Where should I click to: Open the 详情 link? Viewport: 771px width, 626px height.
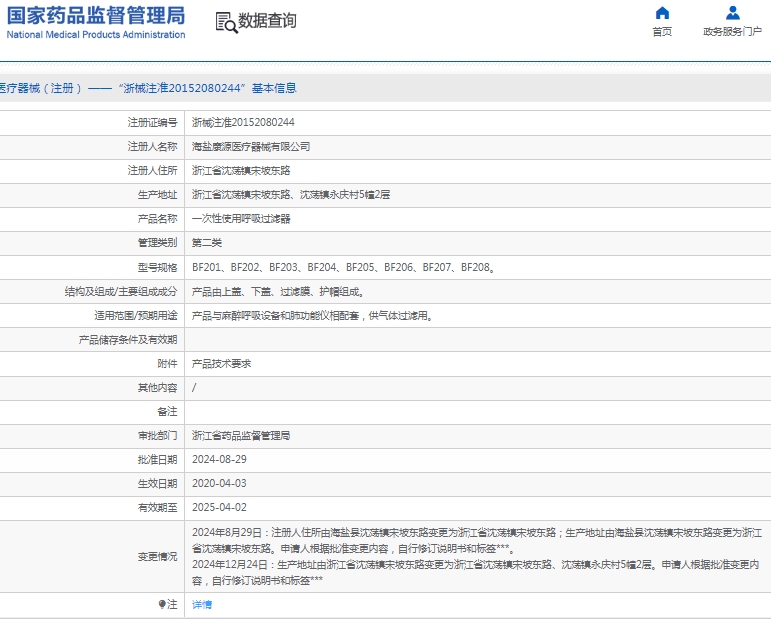coord(202,604)
